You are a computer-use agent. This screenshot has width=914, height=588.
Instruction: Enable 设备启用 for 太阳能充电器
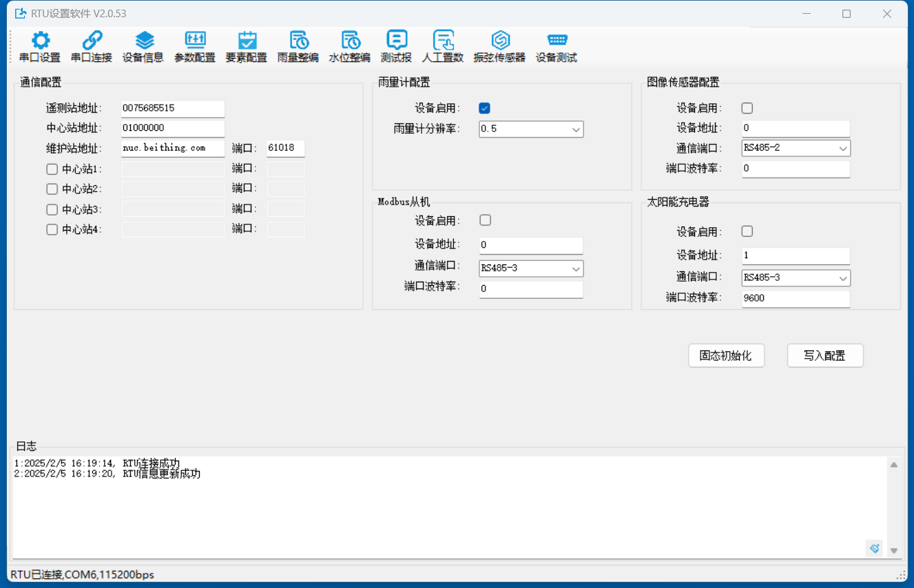pyautogui.click(x=747, y=231)
